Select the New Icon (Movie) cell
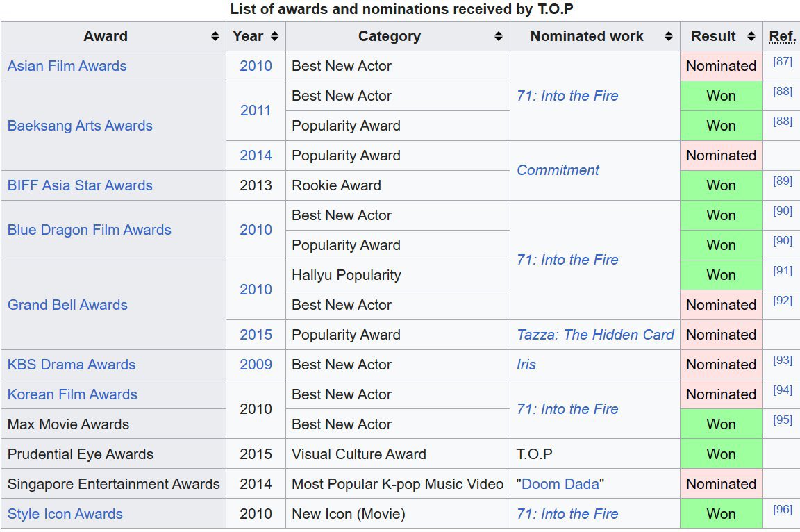Screen dimensions: 800x532 point(397,514)
